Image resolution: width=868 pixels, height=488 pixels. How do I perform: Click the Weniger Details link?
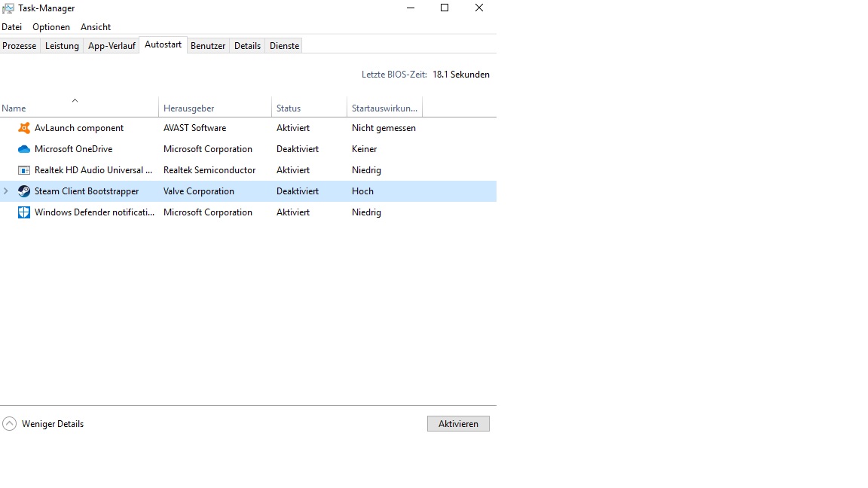click(x=53, y=424)
